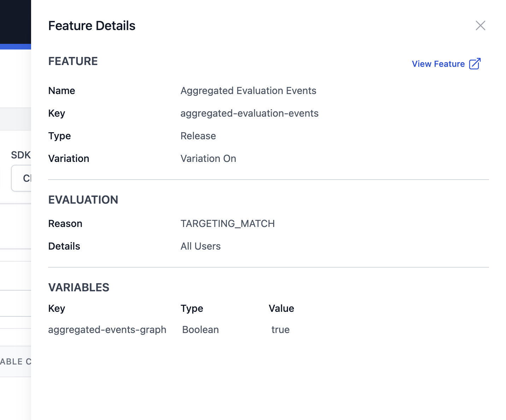506x420 pixels.
Task: Click the EVALUATION section heading
Action: coord(83,200)
